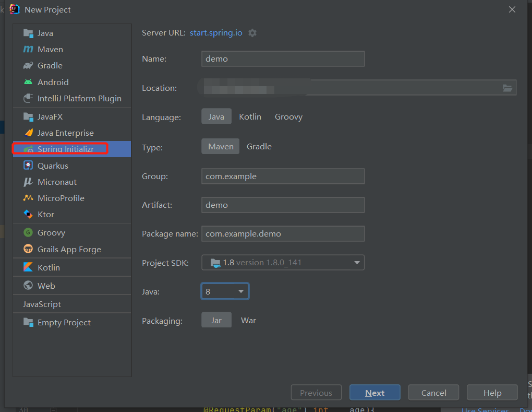Screen dimensions: 532x412
Task: Click the Gradle elephant icon
Action: pyautogui.click(x=28, y=66)
